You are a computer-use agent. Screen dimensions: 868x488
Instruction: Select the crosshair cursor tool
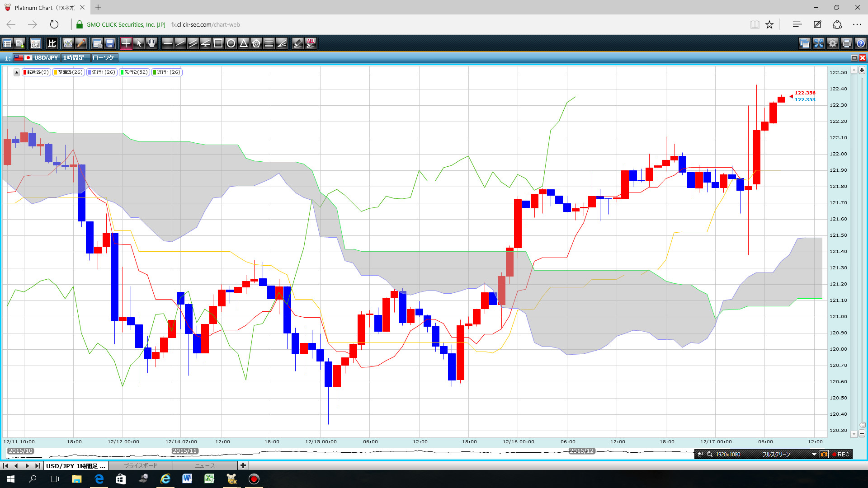(126, 43)
